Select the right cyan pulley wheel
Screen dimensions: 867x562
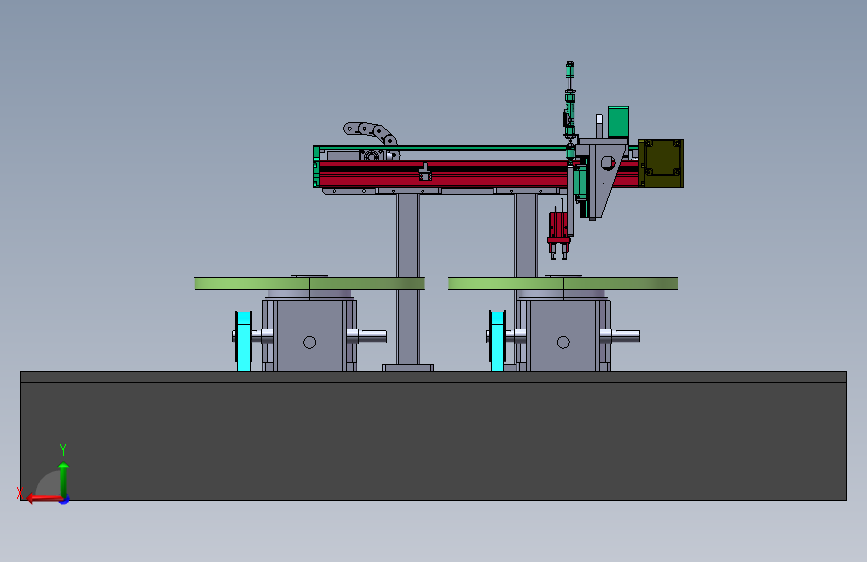click(x=498, y=341)
